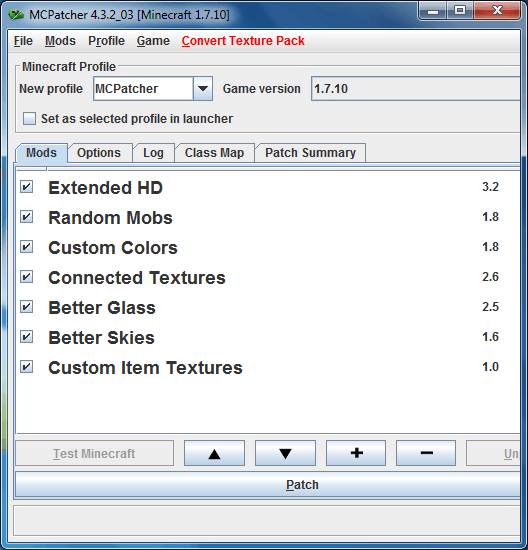Select the Better Glass row label
The height and width of the screenshot is (550, 528).
click(x=102, y=308)
